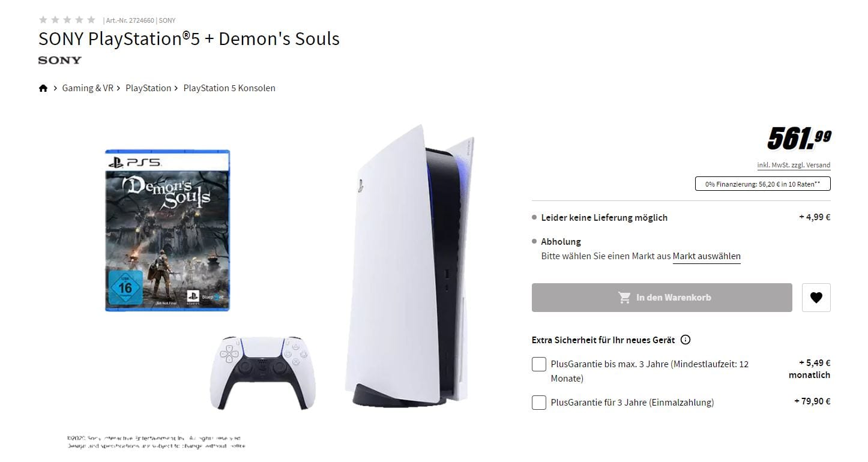
Task: Click the third rating star
Action: click(x=67, y=20)
